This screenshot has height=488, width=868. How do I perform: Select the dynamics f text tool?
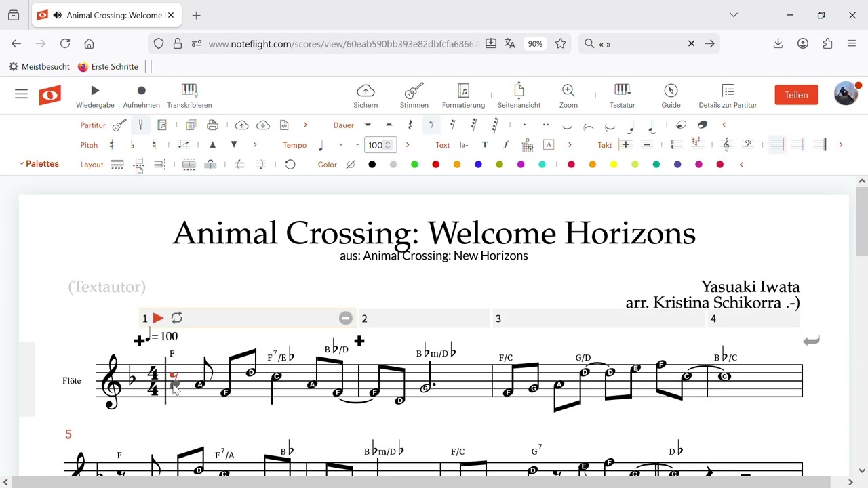point(506,145)
